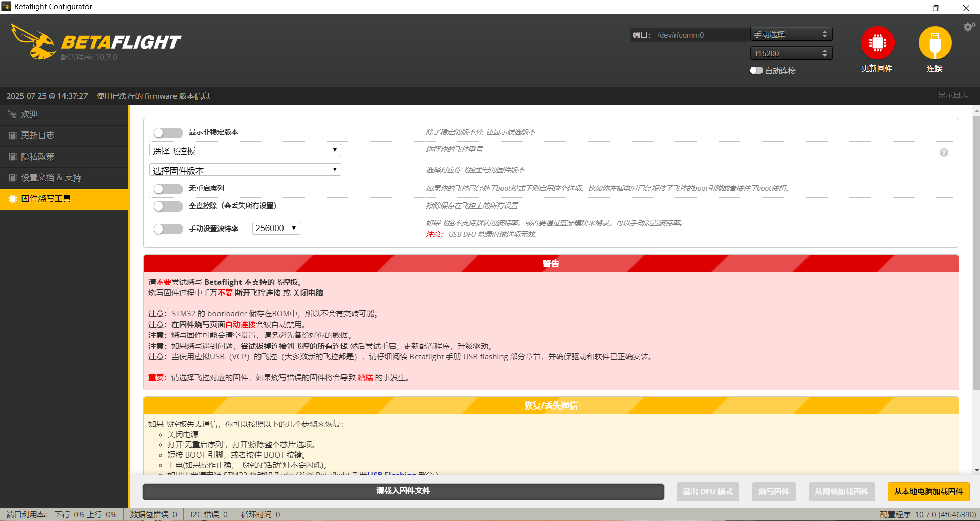Restore the window size
This screenshot has width=980, height=521.
pyautogui.click(x=936, y=8)
